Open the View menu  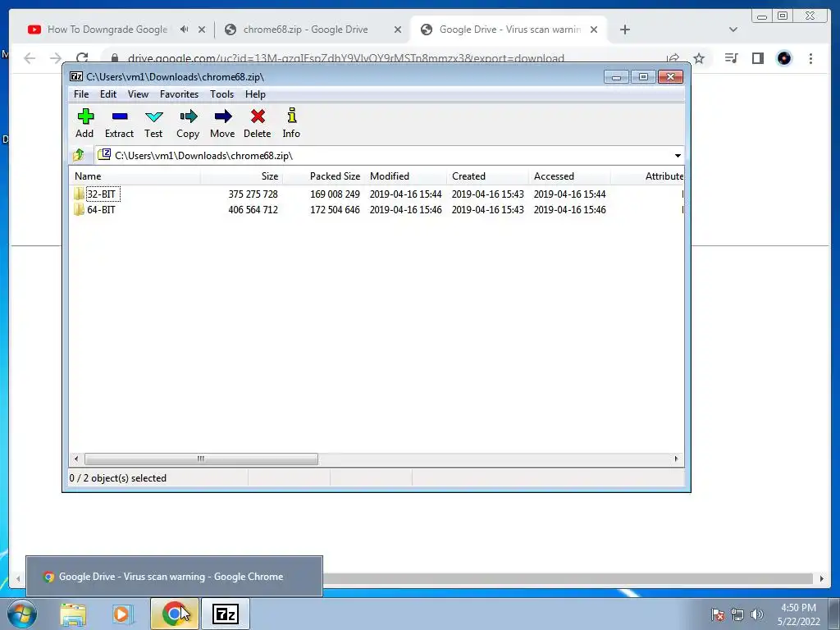[x=138, y=94]
